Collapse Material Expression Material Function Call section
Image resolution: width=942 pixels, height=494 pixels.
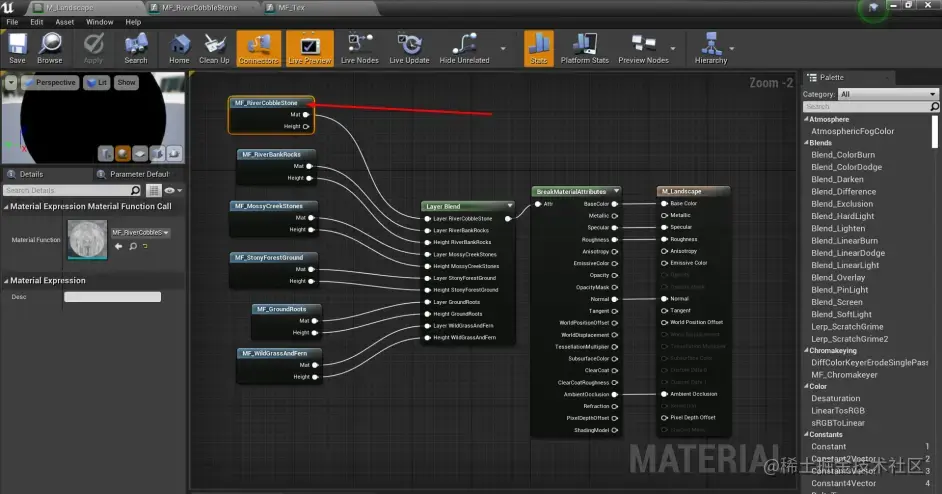point(6,207)
